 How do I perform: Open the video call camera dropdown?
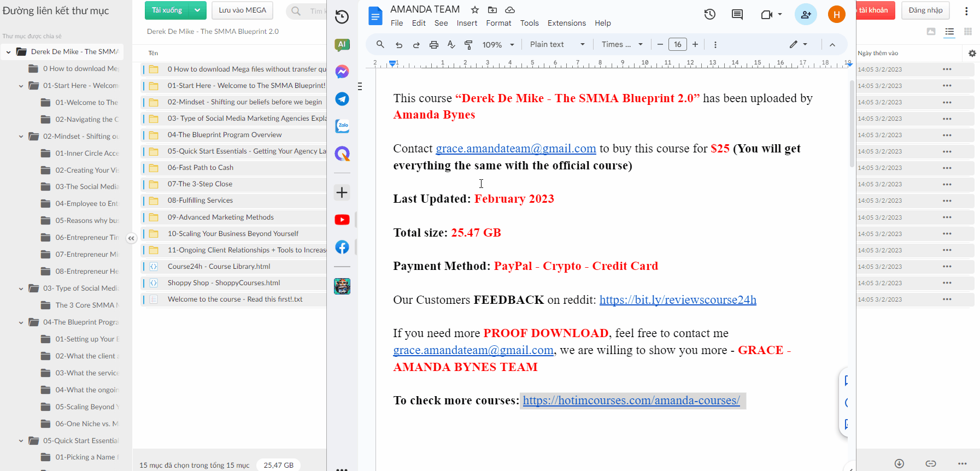tap(771, 15)
